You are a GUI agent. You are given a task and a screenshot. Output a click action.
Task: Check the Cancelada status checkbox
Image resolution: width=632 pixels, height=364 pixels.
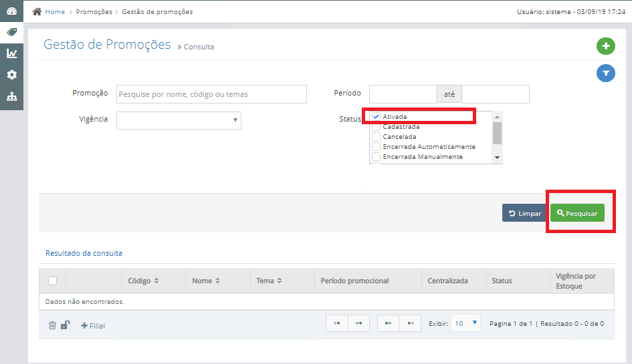(x=376, y=136)
